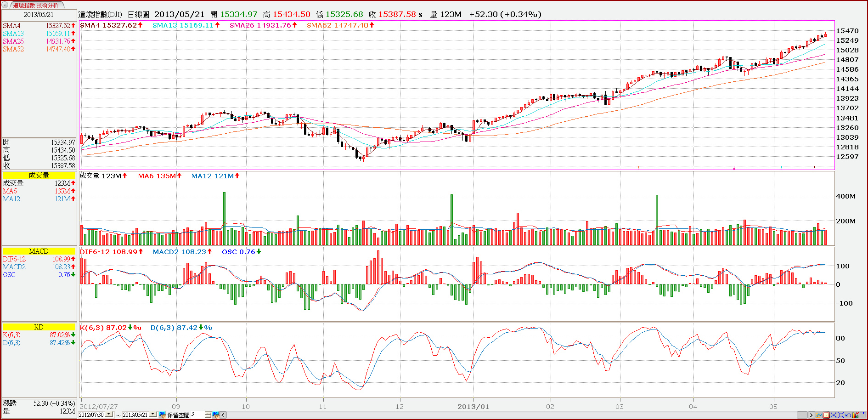The width and height of the screenshot is (868, 420).
Task: Click the GO icon after 保留空間
Action: coord(216,414)
